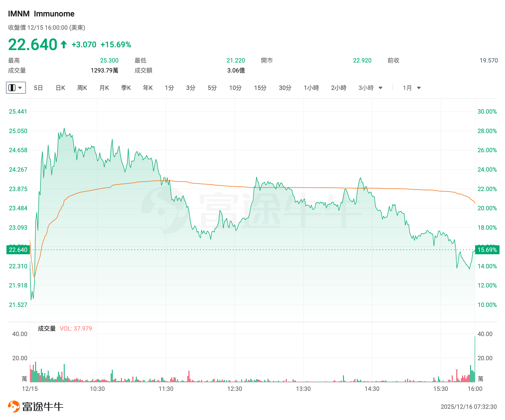Click the 22.640 current price axis tag
The height and width of the screenshot is (420, 505).
coord(18,250)
